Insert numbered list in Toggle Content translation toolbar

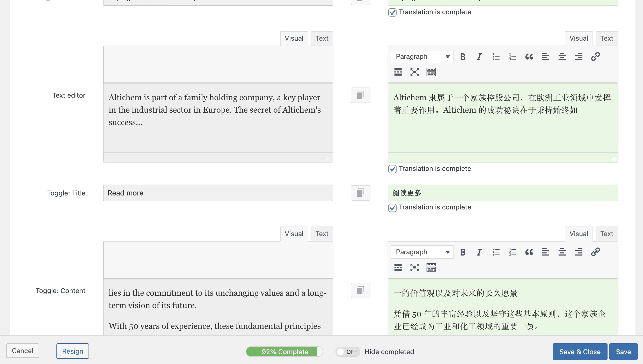(x=513, y=252)
